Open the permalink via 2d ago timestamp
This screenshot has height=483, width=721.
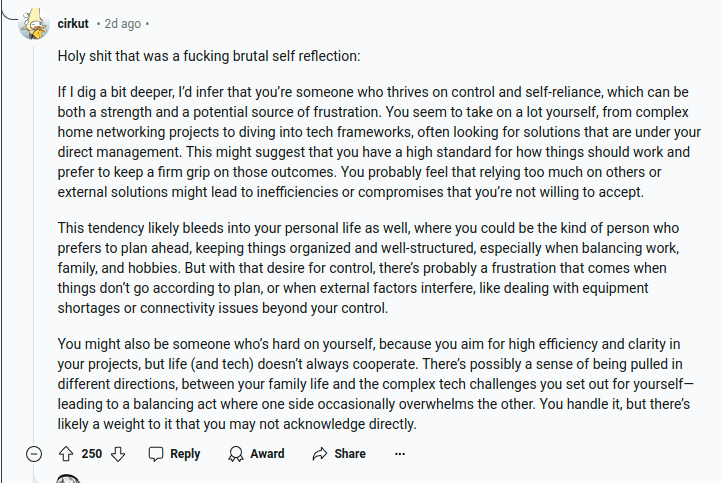point(122,24)
